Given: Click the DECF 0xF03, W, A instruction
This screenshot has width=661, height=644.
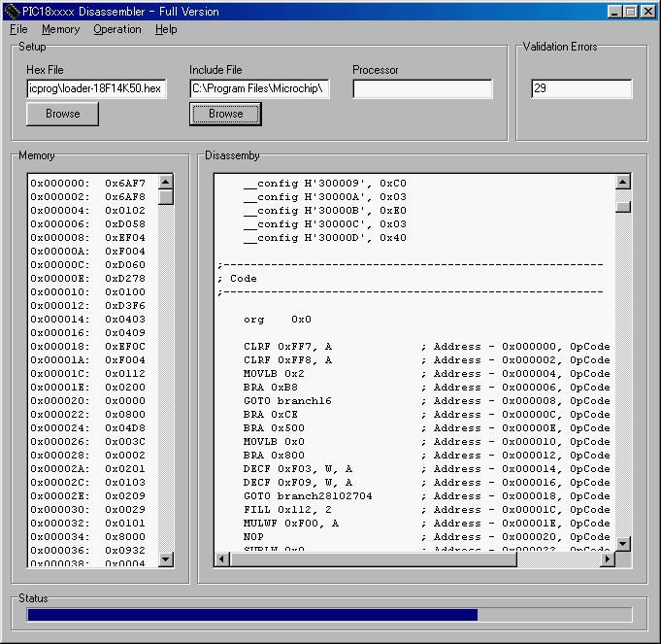Looking at the screenshot, I should 298,468.
